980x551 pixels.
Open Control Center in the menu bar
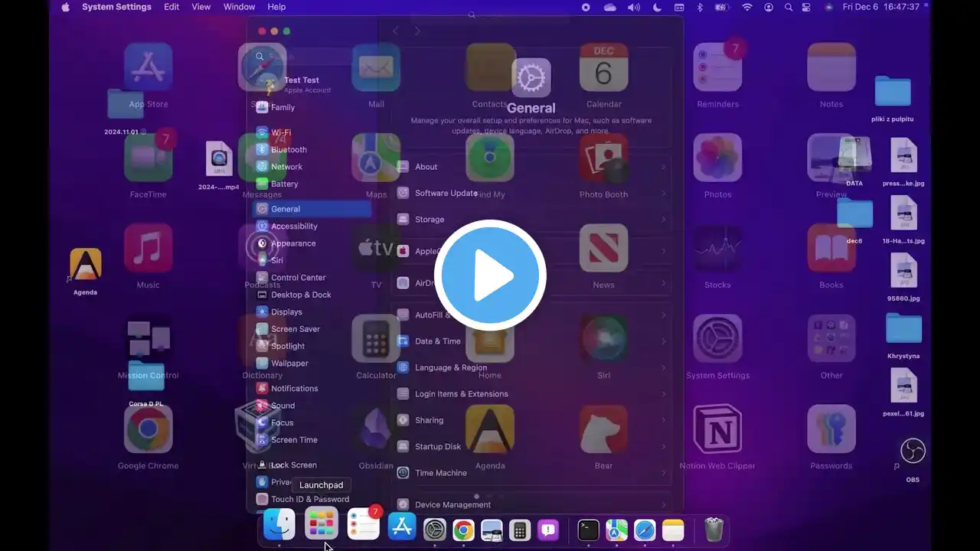point(805,7)
